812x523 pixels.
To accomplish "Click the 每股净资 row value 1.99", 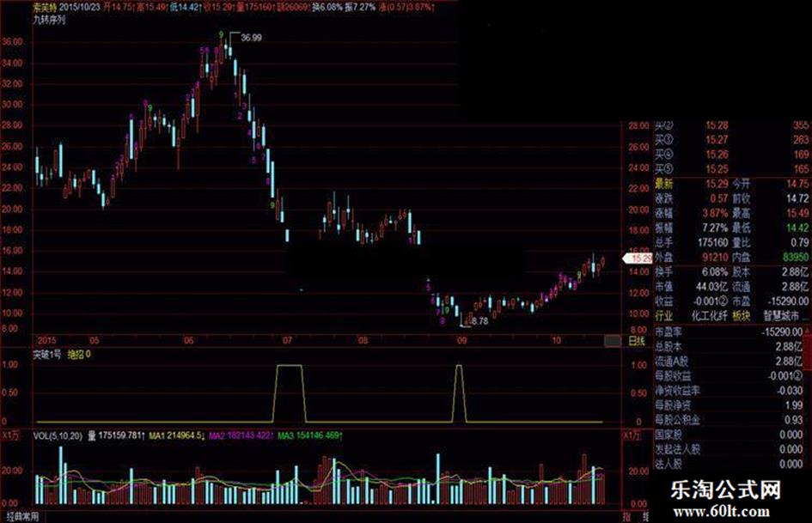I will pos(794,405).
